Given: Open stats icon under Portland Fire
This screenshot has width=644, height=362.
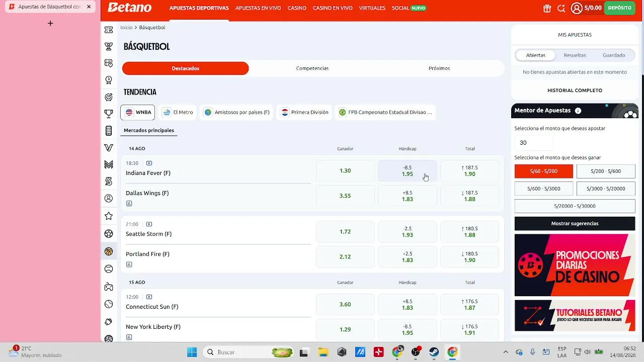Looking at the screenshot, I should [x=129, y=264].
